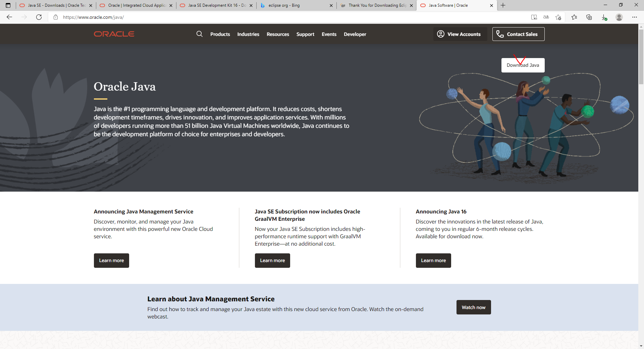Learn more about Java 16
Viewport: 644px width, 349px height.
click(x=433, y=260)
